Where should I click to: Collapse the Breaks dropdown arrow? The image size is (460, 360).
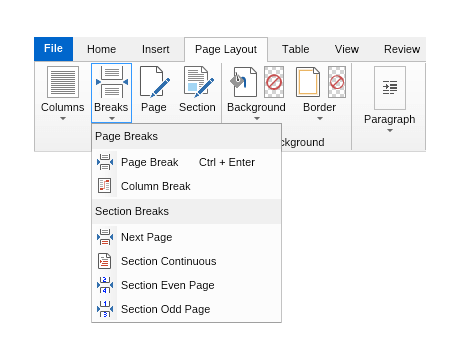coord(112,118)
